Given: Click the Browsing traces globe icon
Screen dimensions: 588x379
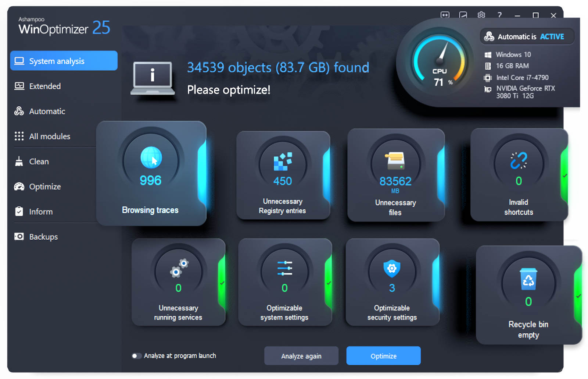Looking at the screenshot, I should pyautogui.click(x=151, y=157).
